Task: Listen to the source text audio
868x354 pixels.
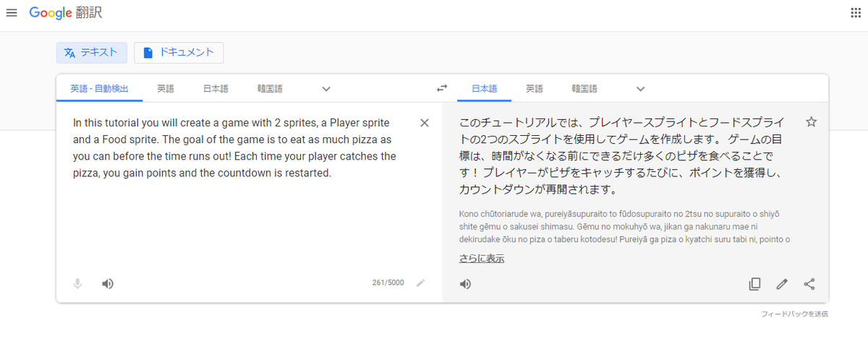Action: point(107,284)
